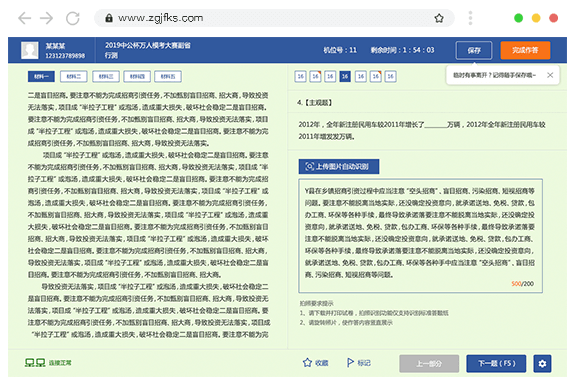Click the 标记 flag icon
Image resolution: width=575 pixels, height=380 pixels.
coord(350,363)
